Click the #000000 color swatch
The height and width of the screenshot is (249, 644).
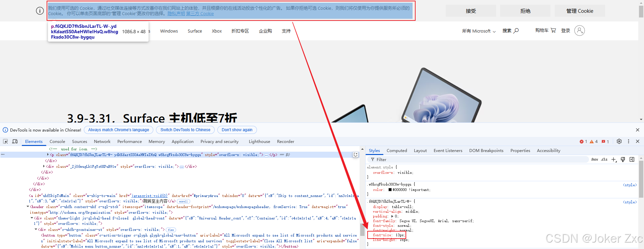tap(390, 190)
